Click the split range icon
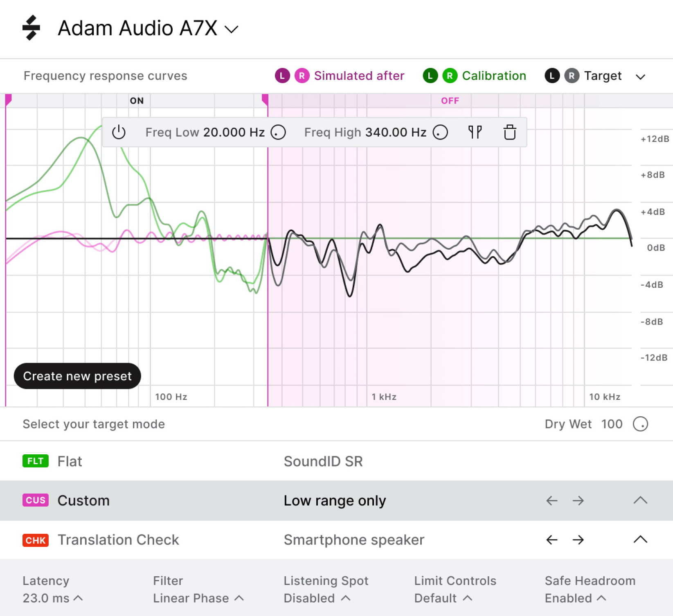 [x=475, y=132]
